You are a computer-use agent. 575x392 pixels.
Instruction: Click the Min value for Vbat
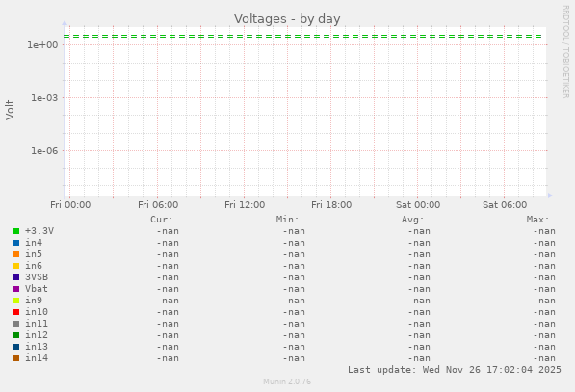click(x=294, y=289)
